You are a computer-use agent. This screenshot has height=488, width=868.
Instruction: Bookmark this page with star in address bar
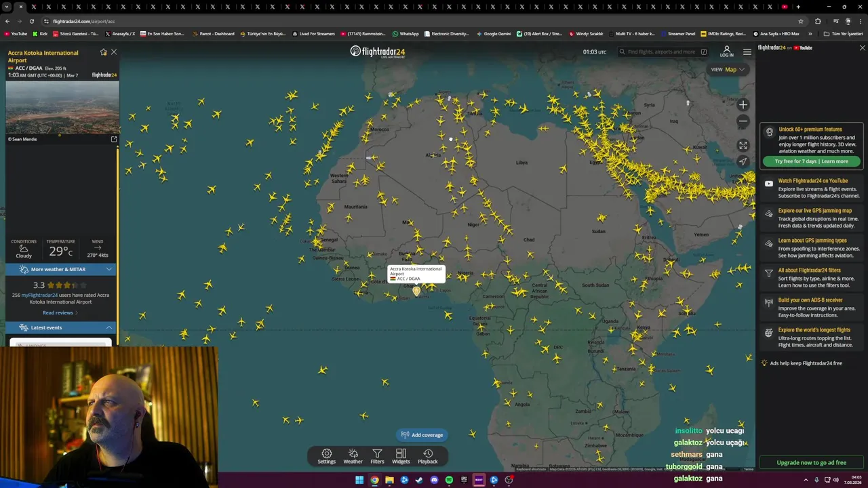[801, 21]
